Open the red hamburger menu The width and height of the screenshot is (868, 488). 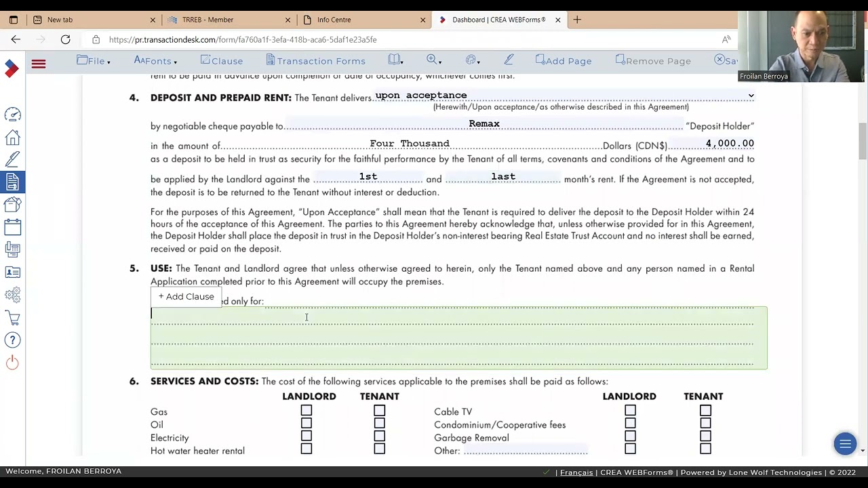(x=38, y=64)
